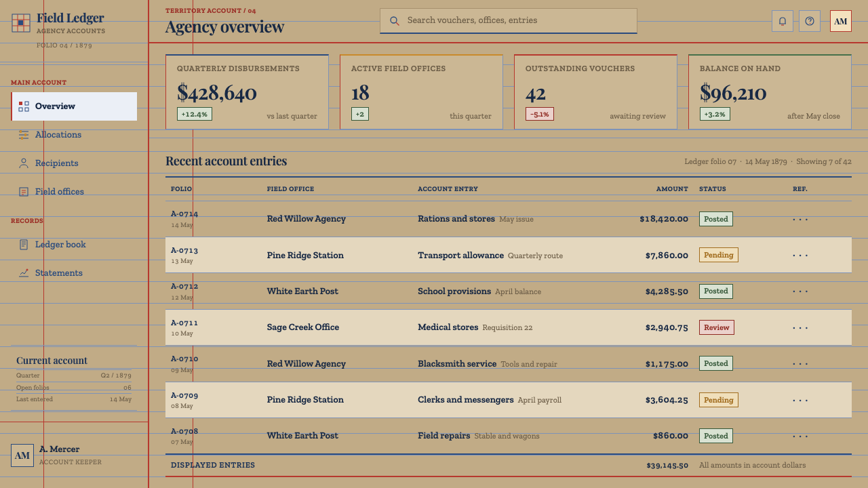Open the AM avatar in header
The height and width of the screenshot is (488, 868).
(x=841, y=21)
